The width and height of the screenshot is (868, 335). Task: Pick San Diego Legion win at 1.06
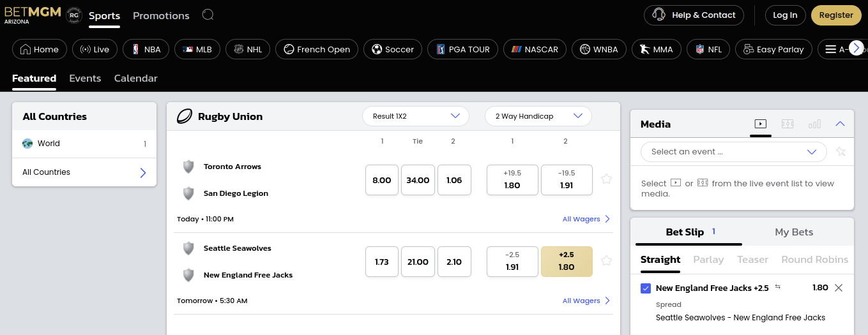[x=454, y=180]
